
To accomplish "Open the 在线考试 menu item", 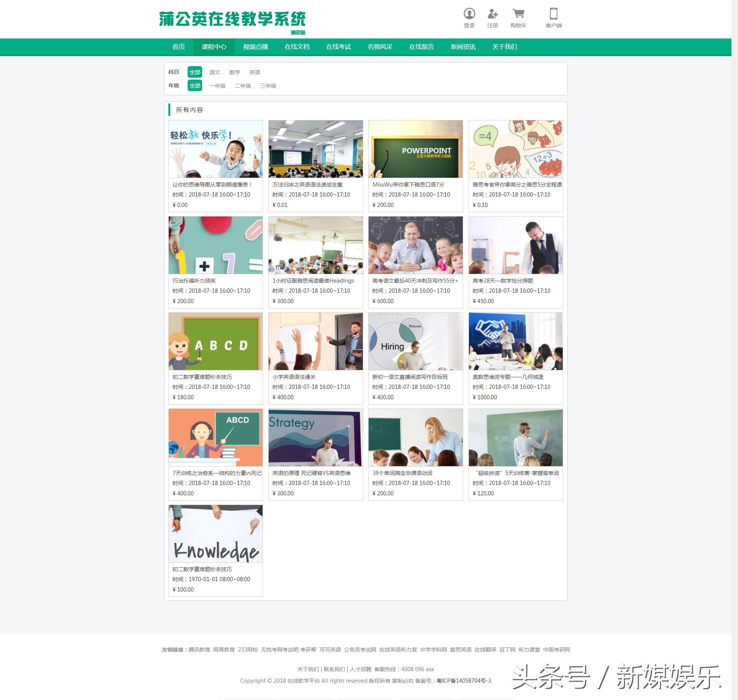I will [339, 47].
